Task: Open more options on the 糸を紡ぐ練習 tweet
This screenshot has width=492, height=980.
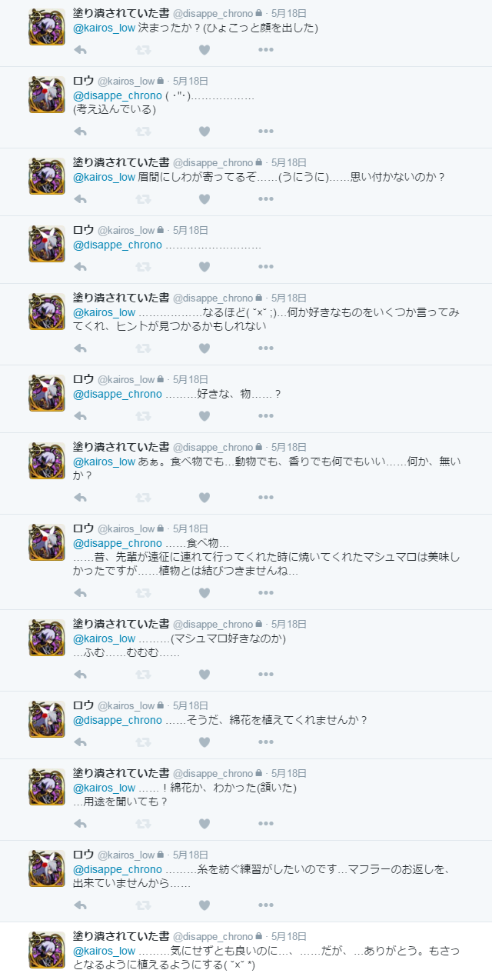Action: click(x=266, y=905)
